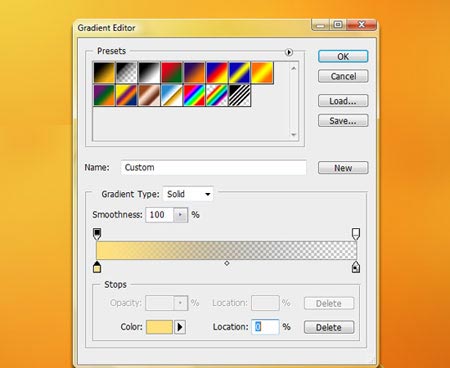450x368 pixels.
Task: Click the Load... button
Action: pyautogui.click(x=343, y=101)
